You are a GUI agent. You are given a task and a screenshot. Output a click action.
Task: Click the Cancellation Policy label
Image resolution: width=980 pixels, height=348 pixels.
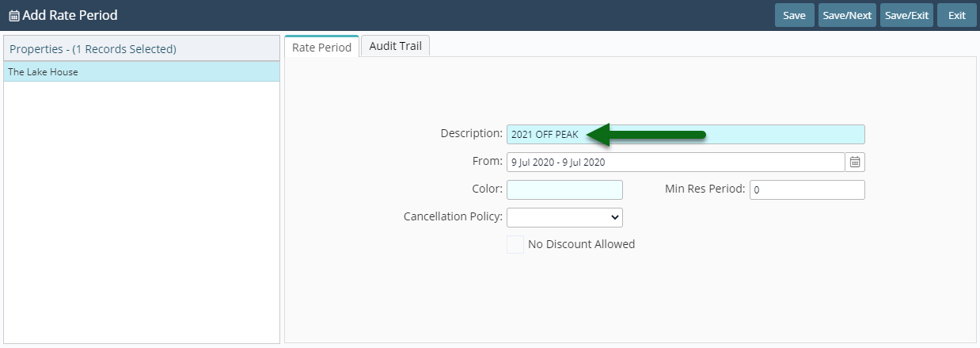click(x=453, y=216)
